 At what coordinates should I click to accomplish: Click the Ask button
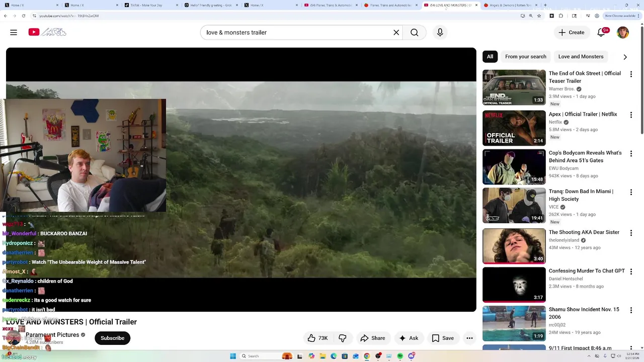[x=409, y=338]
